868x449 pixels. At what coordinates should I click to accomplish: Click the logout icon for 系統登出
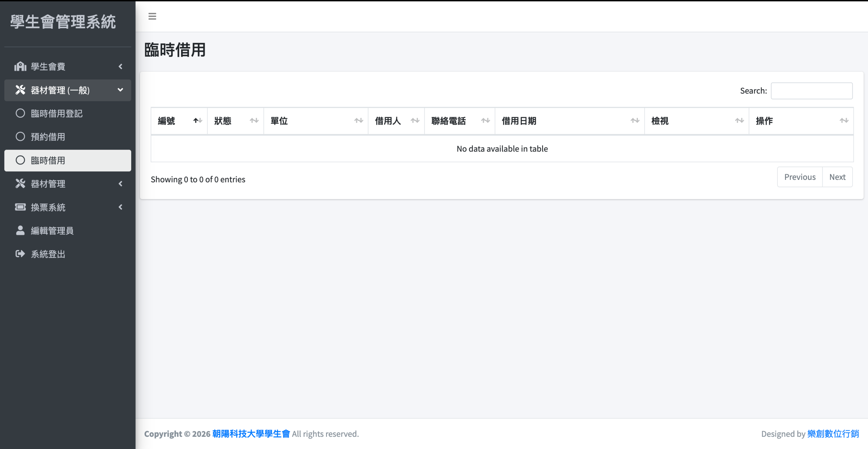(20, 254)
